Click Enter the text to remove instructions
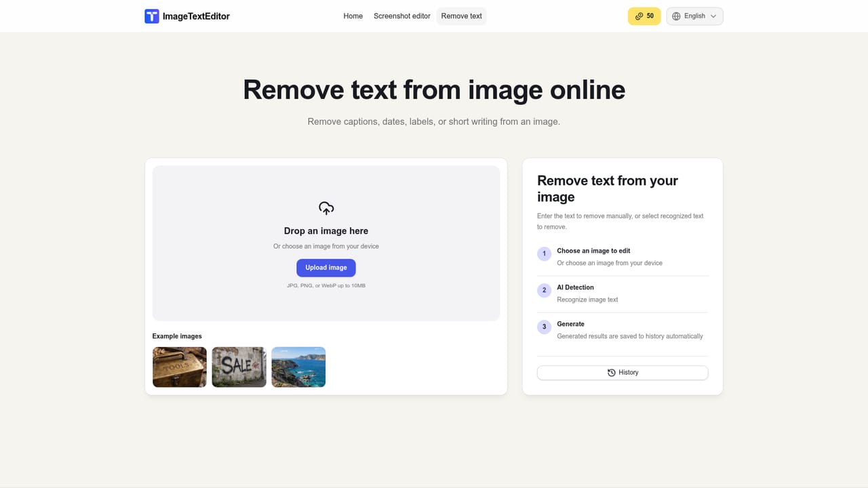The image size is (868, 488). click(x=620, y=222)
